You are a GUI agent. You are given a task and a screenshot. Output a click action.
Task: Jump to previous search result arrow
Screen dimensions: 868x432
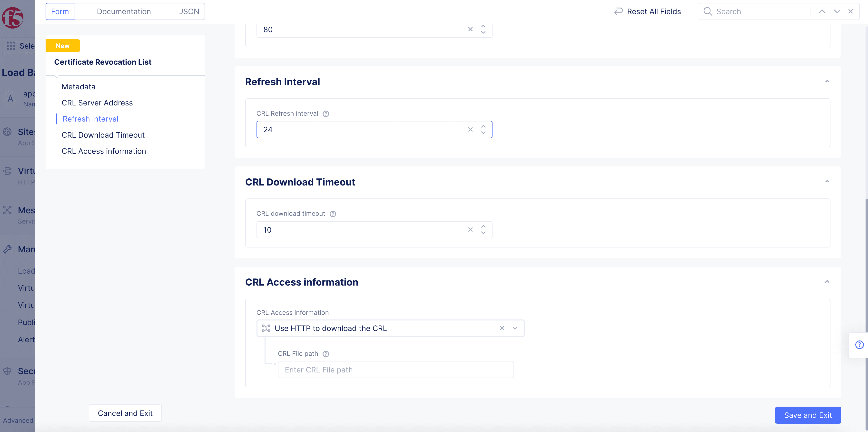click(822, 11)
